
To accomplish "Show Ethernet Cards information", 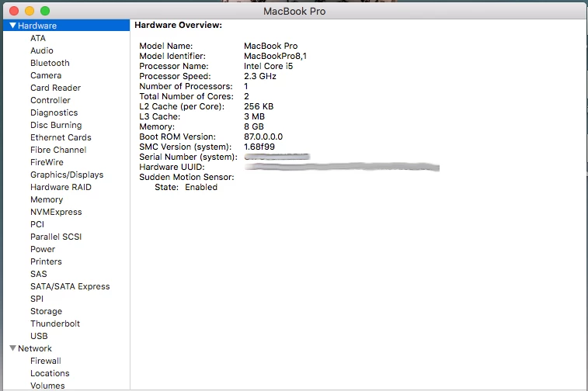I will (61, 137).
